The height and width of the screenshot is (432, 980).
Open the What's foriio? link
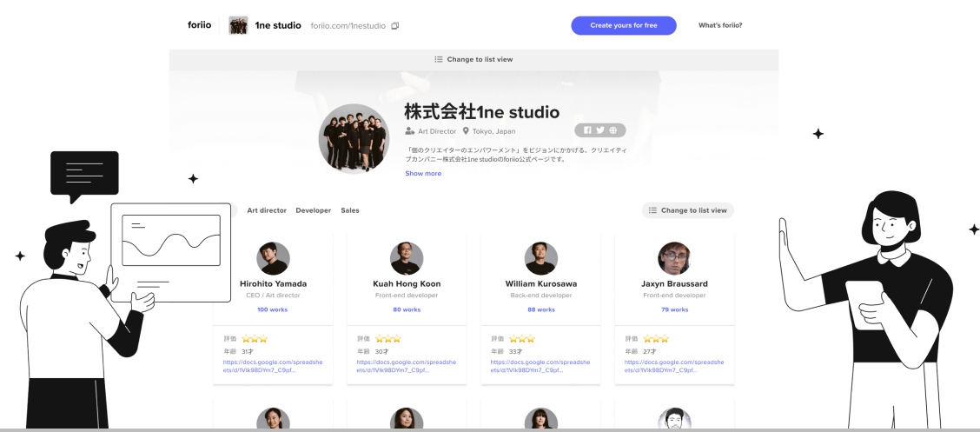720,25
